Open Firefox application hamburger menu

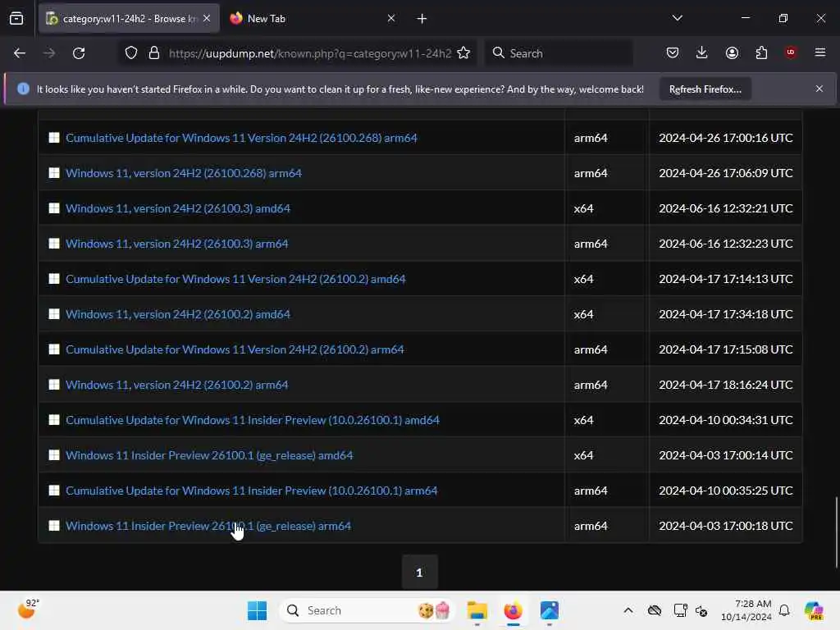point(820,52)
